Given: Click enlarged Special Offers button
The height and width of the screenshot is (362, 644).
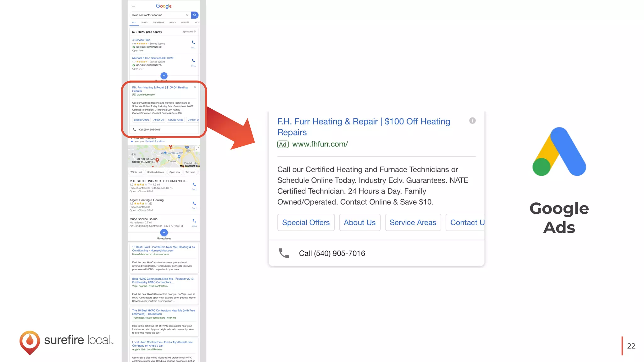Looking at the screenshot, I should pyautogui.click(x=306, y=222).
